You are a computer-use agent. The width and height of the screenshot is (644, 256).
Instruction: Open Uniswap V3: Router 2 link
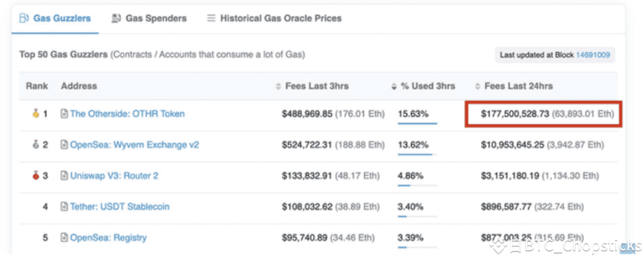(x=114, y=176)
